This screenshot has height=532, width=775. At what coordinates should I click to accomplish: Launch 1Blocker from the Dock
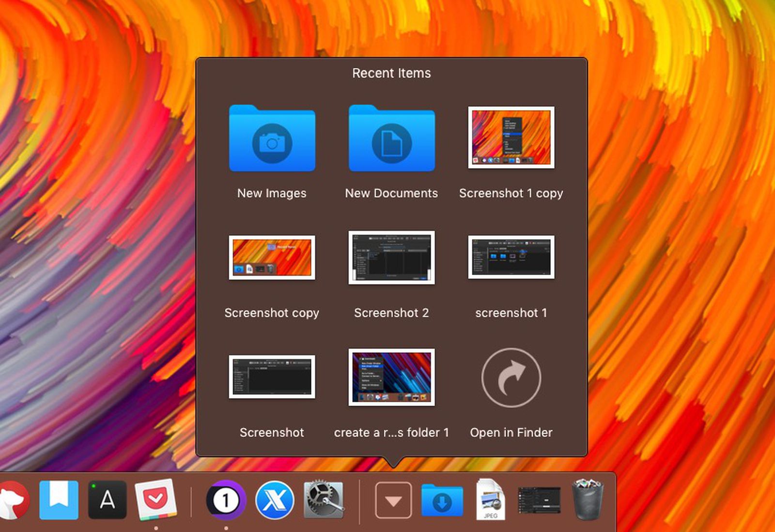click(x=226, y=501)
